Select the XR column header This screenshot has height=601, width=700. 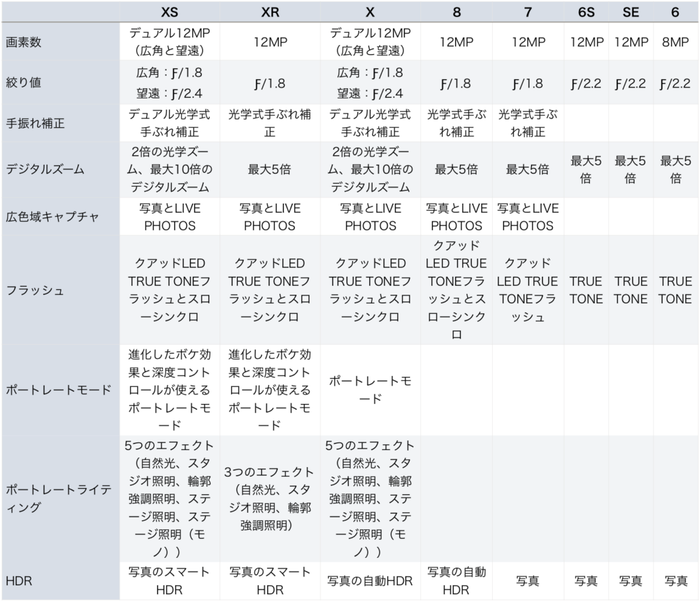point(269,12)
